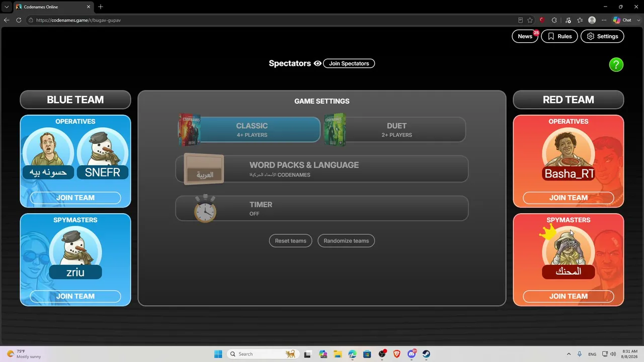Open Steam from the taskbar

tap(426, 354)
